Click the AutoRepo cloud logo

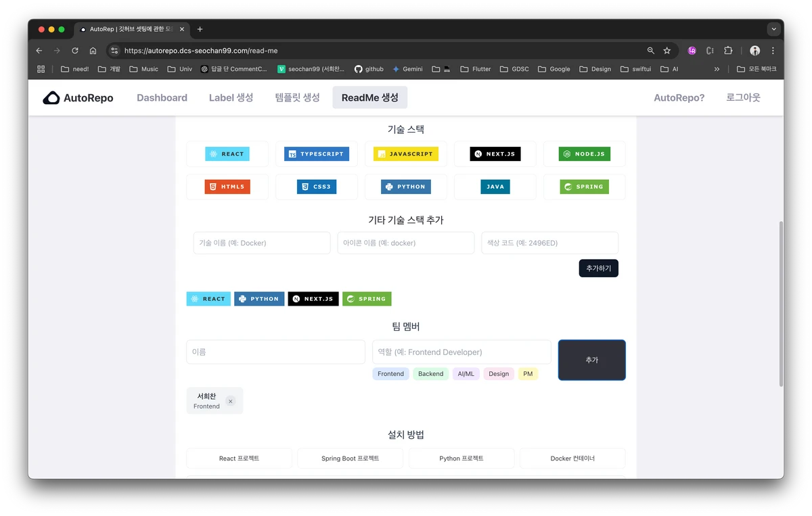pos(51,98)
